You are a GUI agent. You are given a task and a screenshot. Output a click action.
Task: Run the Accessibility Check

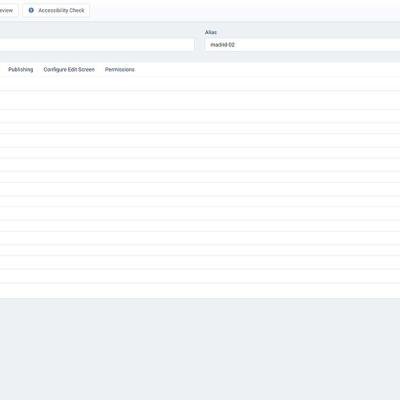click(x=56, y=10)
